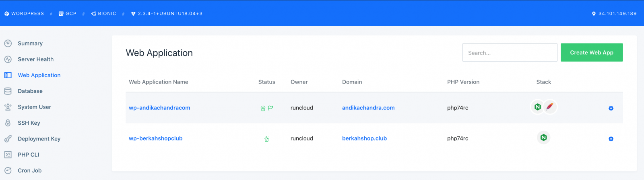Image resolution: width=644 pixels, height=180 pixels.
Task: Visit the berkahshop.club domain link
Action: [x=364, y=138]
